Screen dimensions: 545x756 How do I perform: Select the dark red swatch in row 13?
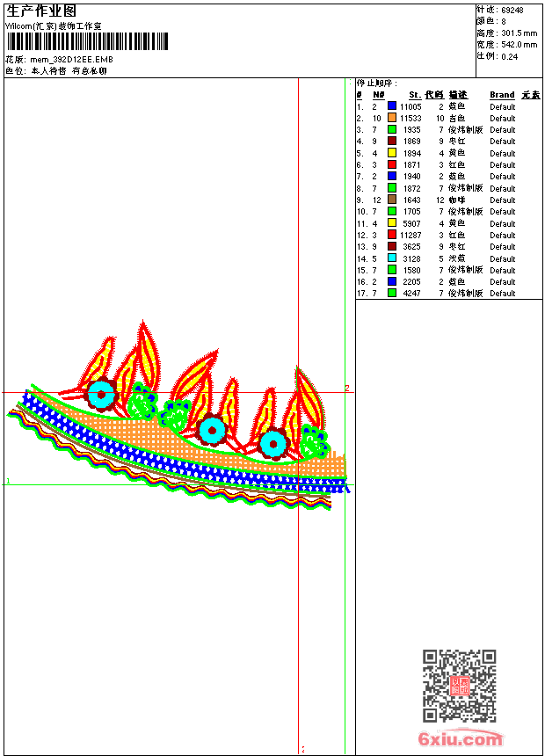click(392, 246)
